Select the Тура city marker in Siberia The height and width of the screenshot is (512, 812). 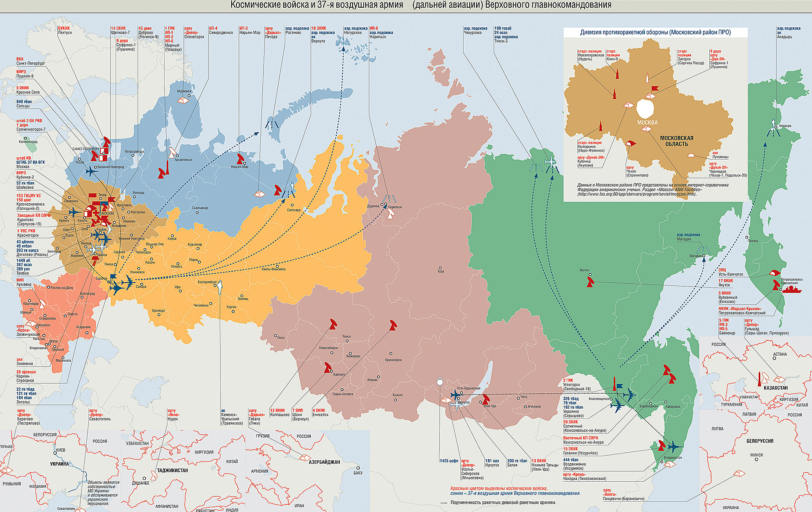click(x=440, y=268)
